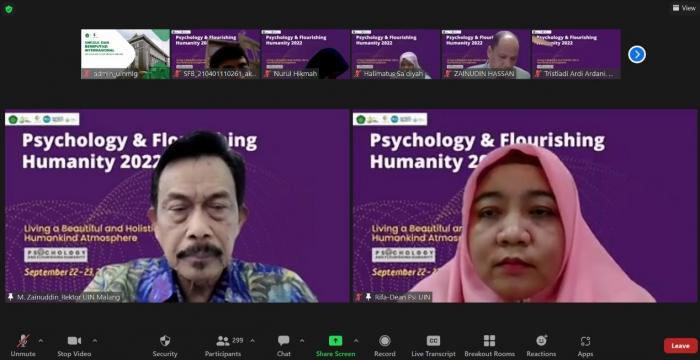The image size is (700, 360).
Task: Expand arrow next to Participants
Action: coord(253,341)
